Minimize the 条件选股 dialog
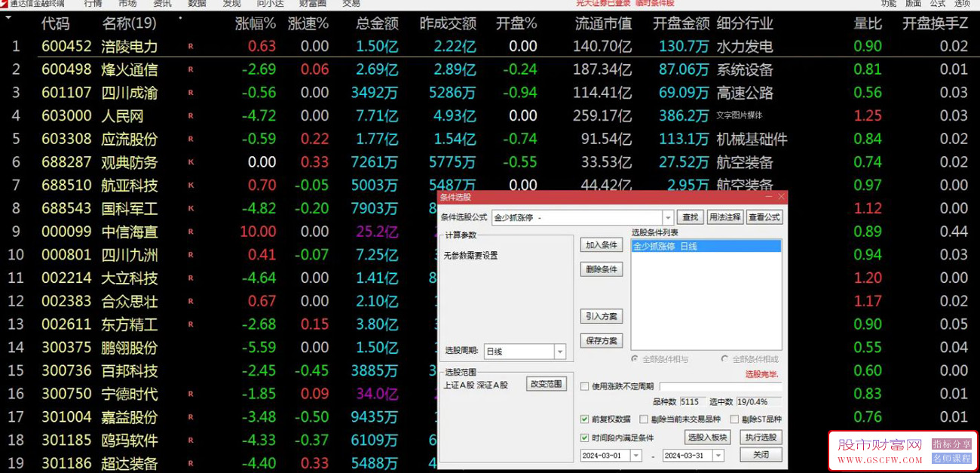 (768, 197)
